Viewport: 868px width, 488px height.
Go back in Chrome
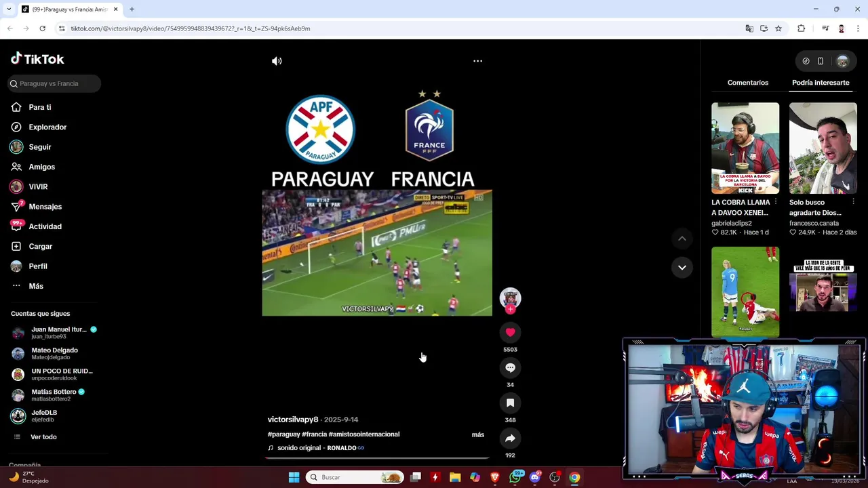click(x=9, y=28)
